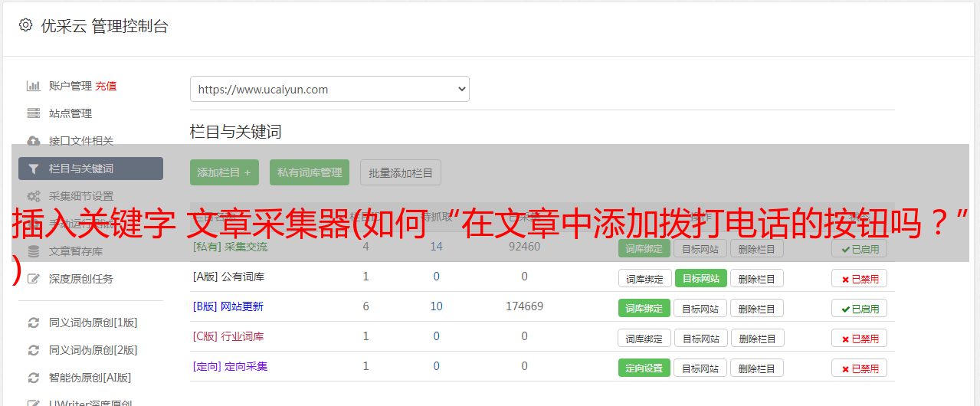Viewport: 980px width, 406px height.
Task: Click the database icon for 文章暂存库
Action: (x=33, y=251)
